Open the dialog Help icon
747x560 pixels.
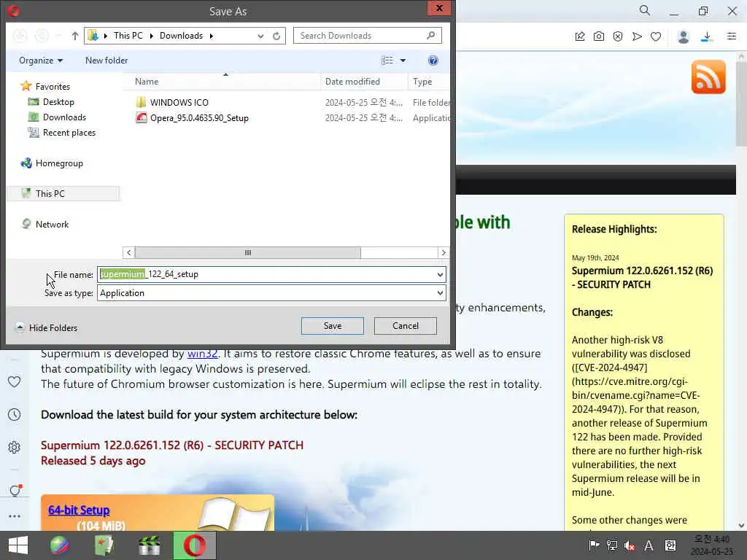pos(433,61)
